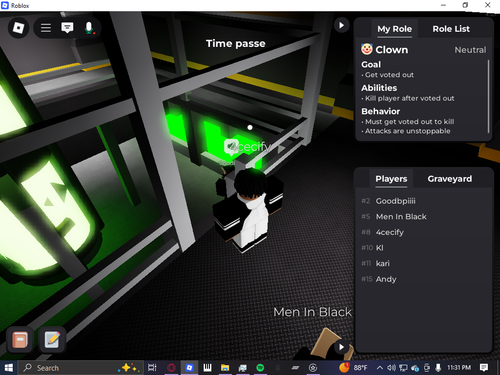Image resolution: width=500 pixels, height=375 pixels.
Task: Open Task View on the taskbar
Action: click(152, 368)
